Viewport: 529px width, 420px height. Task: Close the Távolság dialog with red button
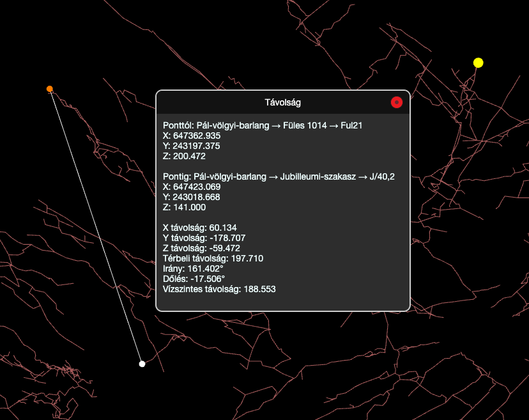point(396,102)
